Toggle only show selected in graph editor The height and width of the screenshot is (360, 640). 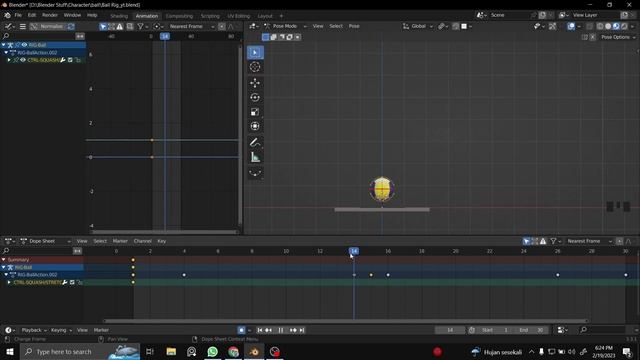(x=103, y=26)
